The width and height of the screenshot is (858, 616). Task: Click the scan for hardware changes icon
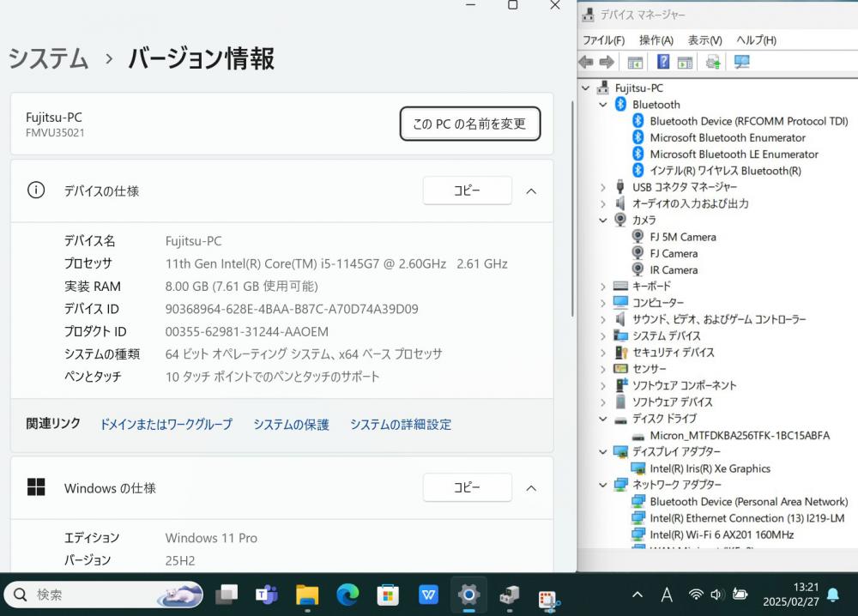742,62
